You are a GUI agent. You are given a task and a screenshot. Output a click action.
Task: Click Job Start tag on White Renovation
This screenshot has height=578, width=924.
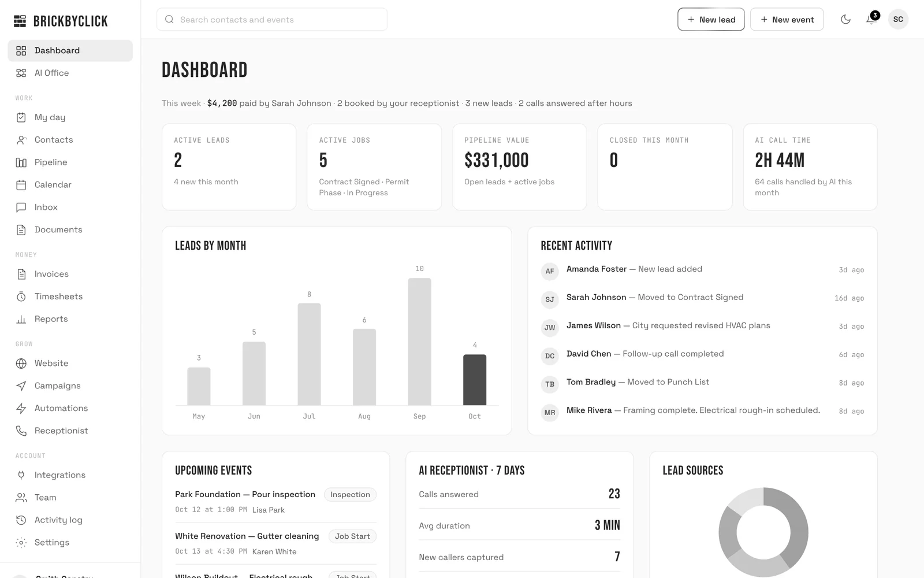352,536
